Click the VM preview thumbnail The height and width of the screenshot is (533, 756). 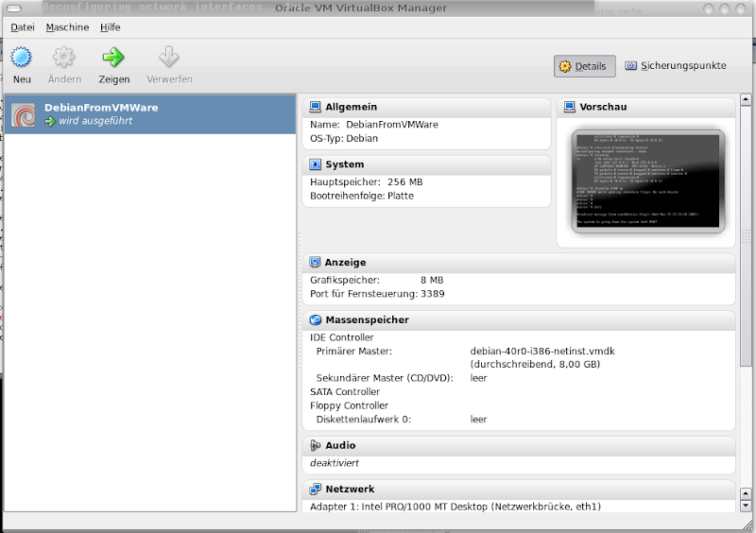pyautogui.click(x=648, y=181)
